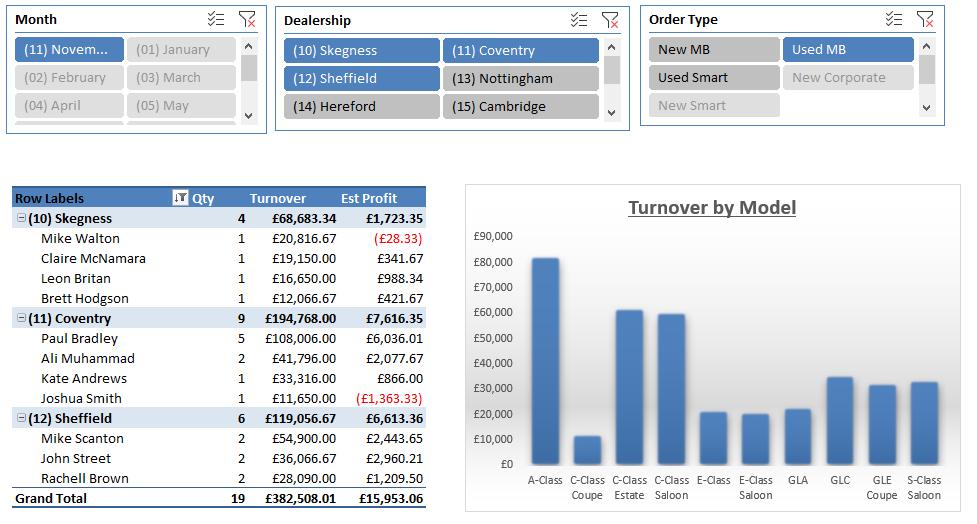
Task: Select the John Street row label
Action: (x=75, y=457)
